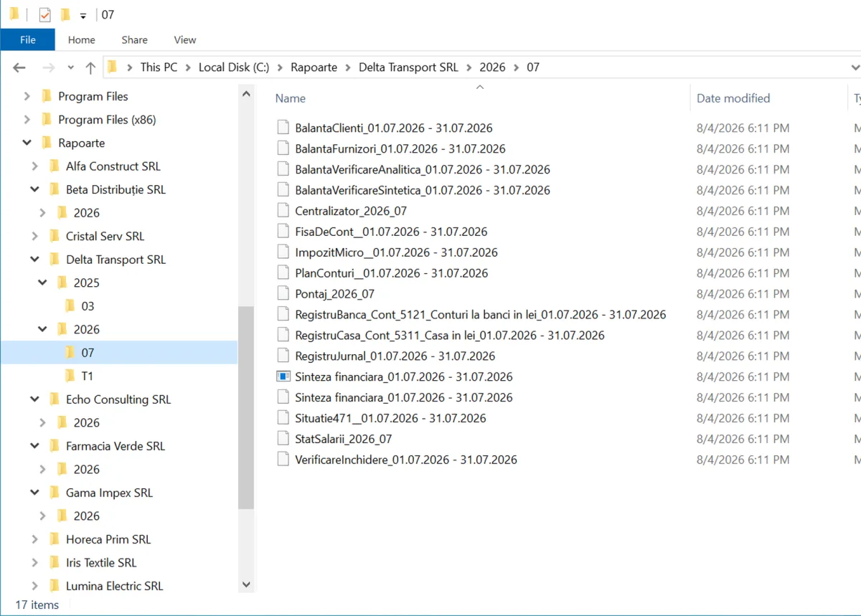Open Properties from the quick access toolbar

click(x=44, y=14)
